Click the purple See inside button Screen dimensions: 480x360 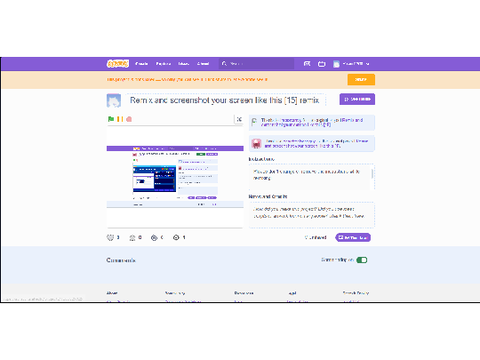pyautogui.click(x=357, y=99)
